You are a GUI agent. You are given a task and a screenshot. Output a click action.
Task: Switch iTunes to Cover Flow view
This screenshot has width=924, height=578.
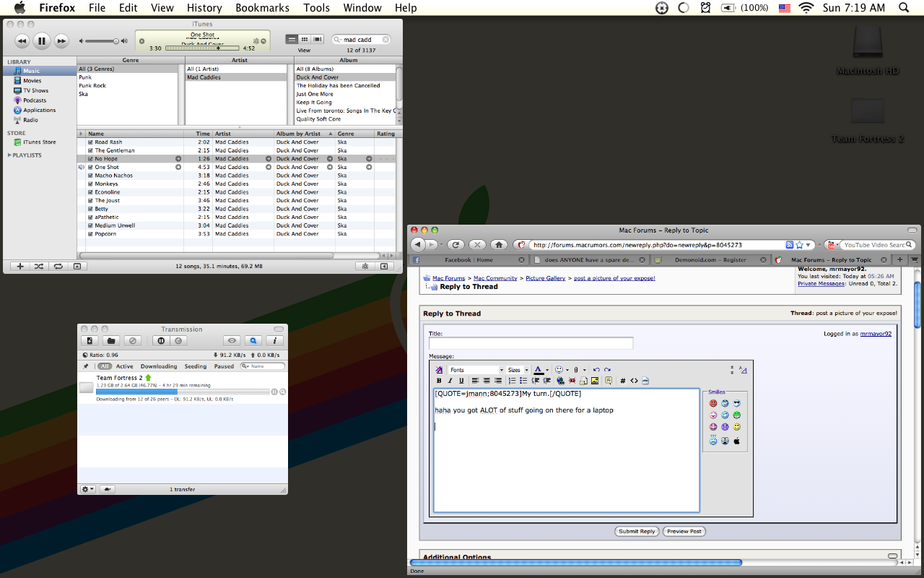(316, 39)
